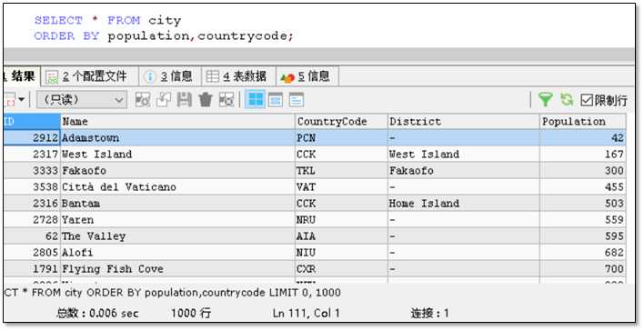
Task: Click the ID cell 3333
Action: point(32,170)
